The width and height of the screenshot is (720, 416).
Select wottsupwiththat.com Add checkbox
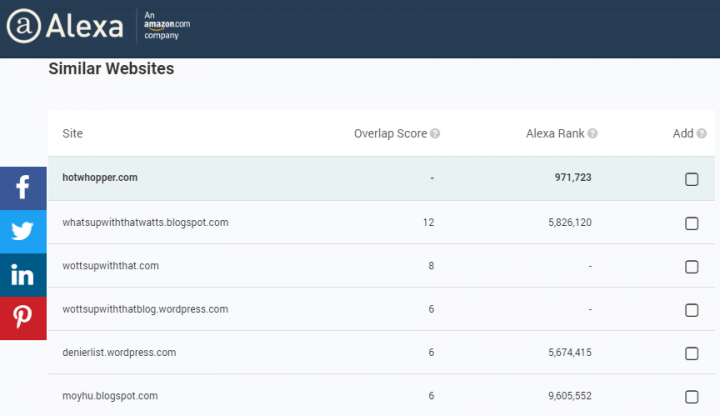(x=691, y=267)
